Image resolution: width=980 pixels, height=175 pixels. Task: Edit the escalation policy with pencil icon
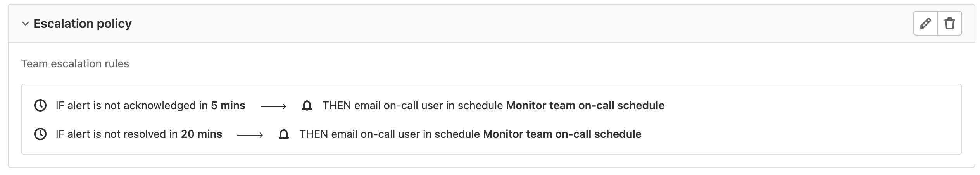coord(926,24)
